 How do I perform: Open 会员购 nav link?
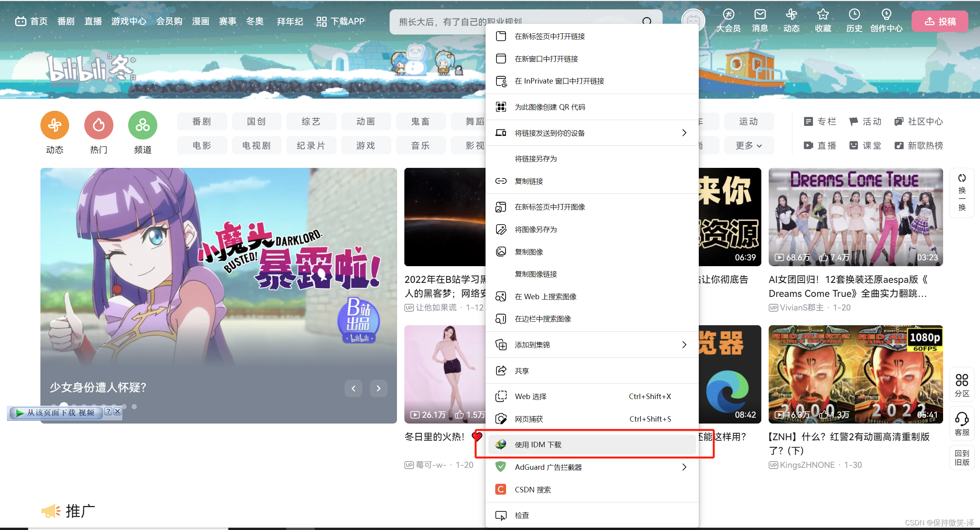point(169,21)
